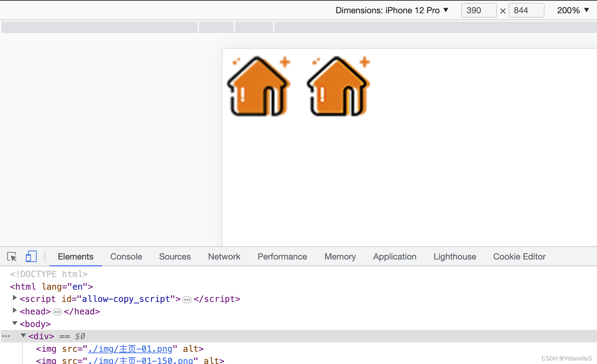Select the closing </head> tag text
The height and width of the screenshot is (364, 597).
tap(82, 312)
